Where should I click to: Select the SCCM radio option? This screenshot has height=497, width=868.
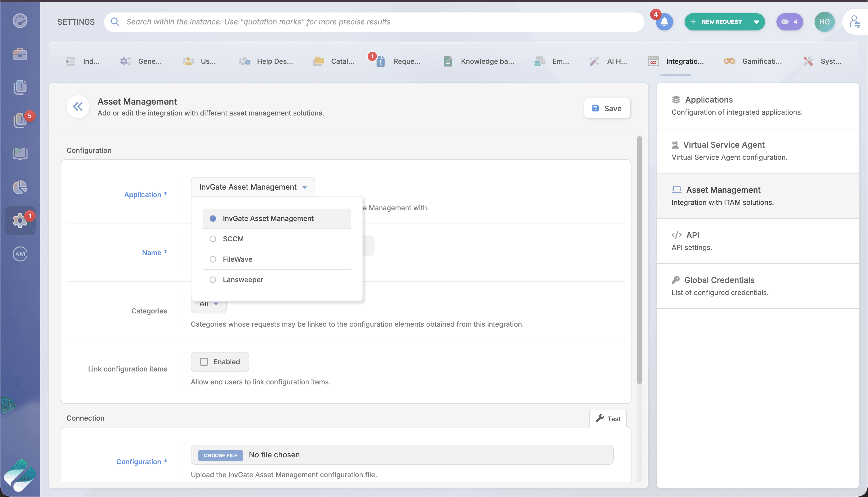tap(277, 239)
